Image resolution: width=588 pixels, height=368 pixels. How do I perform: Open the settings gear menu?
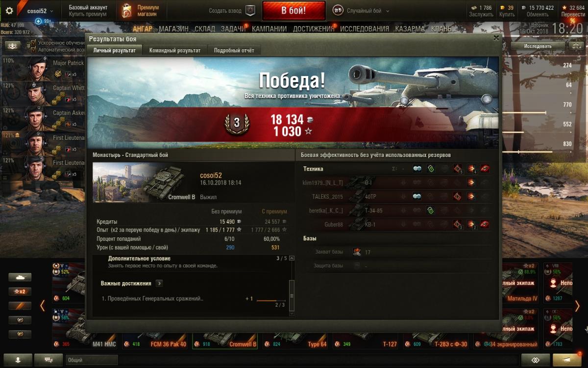click(x=9, y=10)
